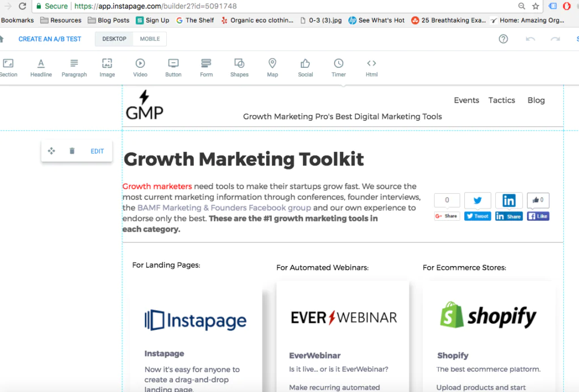The image size is (579, 392).
Task: Open the Shapes tool
Action: [239, 68]
